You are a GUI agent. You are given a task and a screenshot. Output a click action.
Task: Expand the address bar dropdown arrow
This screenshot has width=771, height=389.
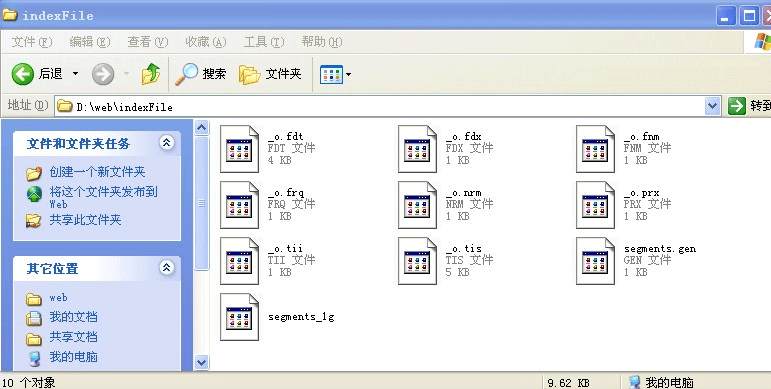click(x=712, y=106)
